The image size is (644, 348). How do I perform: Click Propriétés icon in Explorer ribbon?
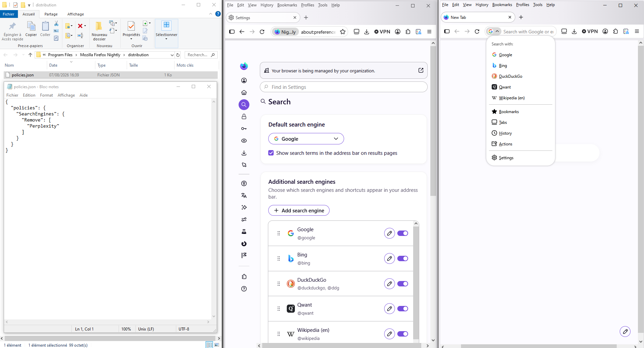click(131, 26)
